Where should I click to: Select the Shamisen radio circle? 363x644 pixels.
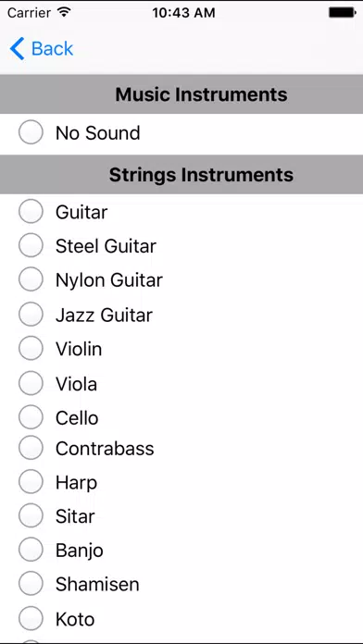(x=31, y=583)
